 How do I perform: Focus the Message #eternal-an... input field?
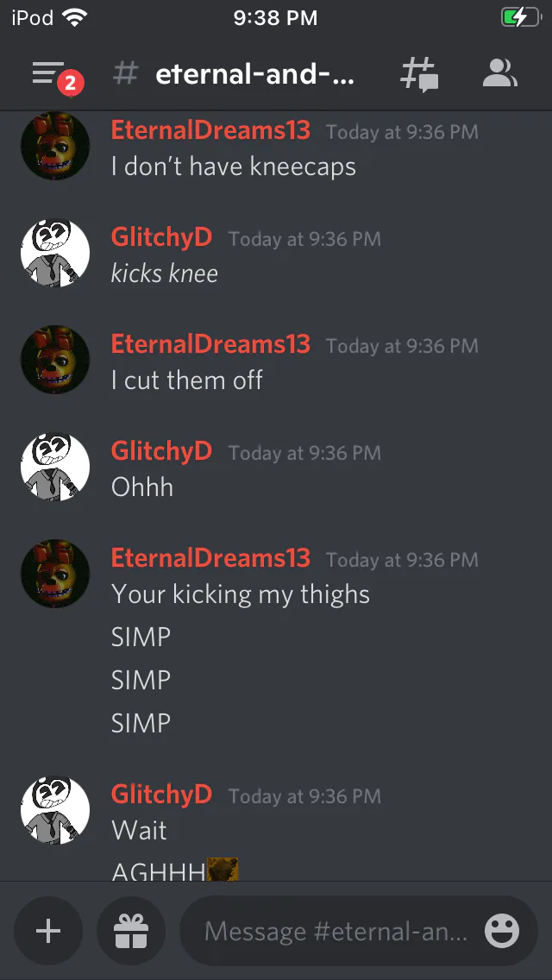pos(336,931)
